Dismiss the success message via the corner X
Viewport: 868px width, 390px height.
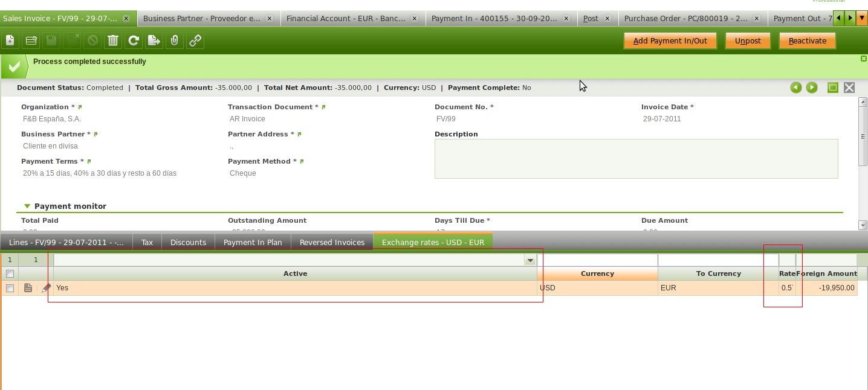[864, 59]
